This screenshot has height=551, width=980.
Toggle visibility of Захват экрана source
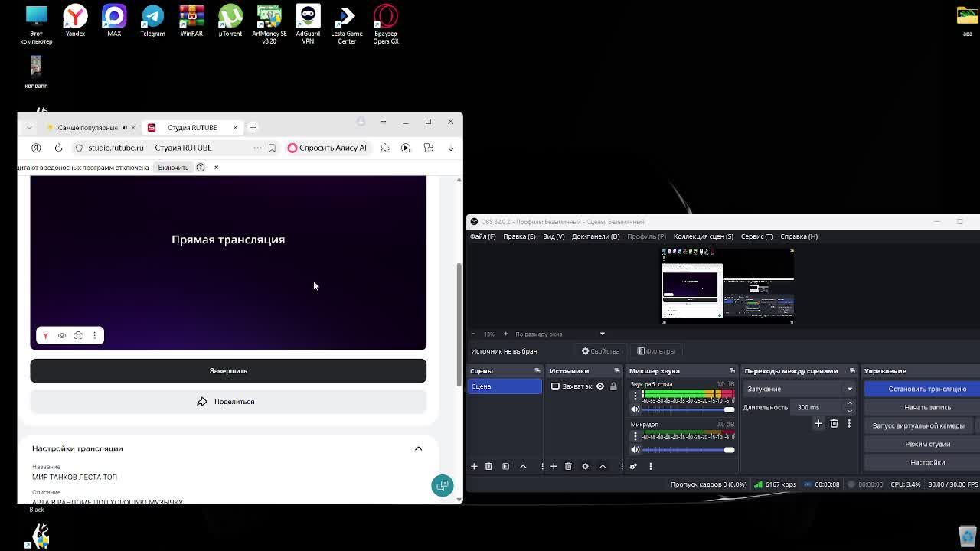pos(600,386)
